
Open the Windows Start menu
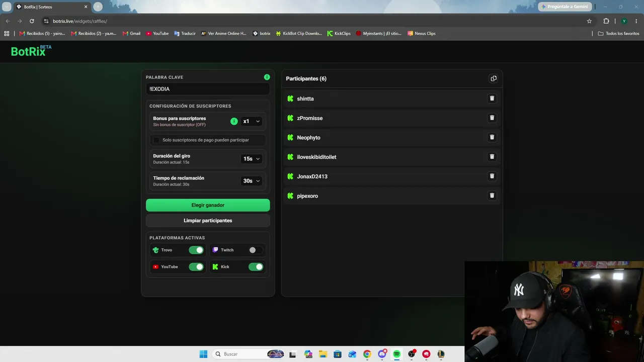click(x=203, y=354)
